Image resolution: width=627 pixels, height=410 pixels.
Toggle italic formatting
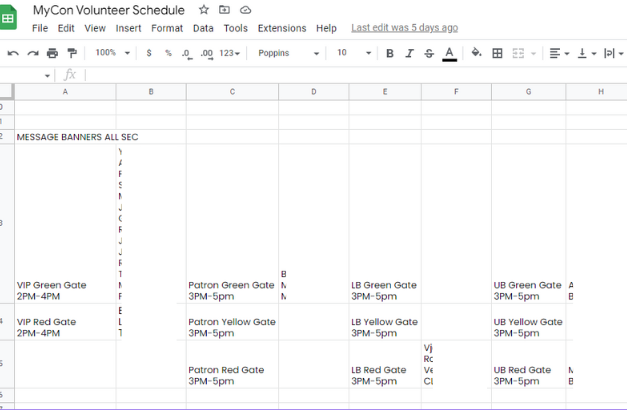[409, 53]
